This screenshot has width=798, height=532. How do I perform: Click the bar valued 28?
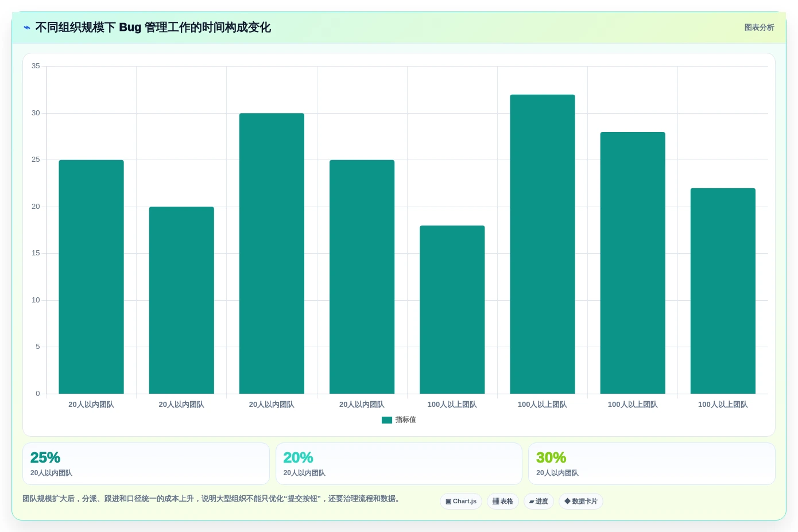tap(633, 263)
